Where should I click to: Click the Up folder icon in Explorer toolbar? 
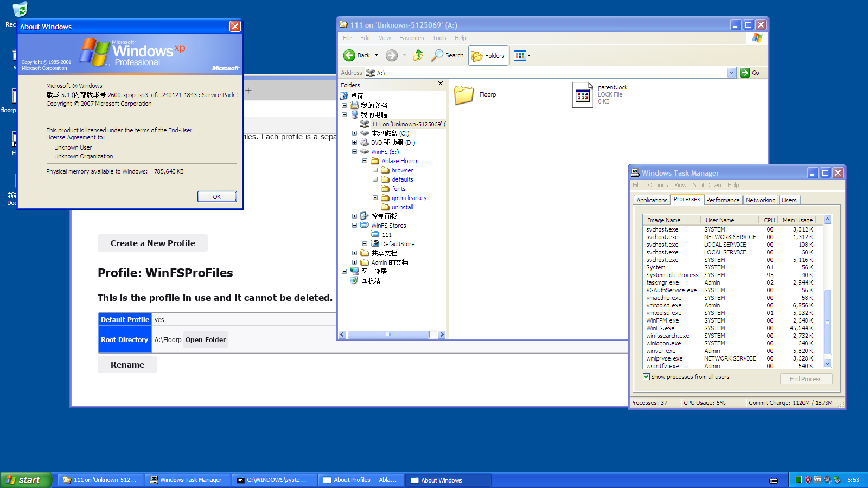418,55
